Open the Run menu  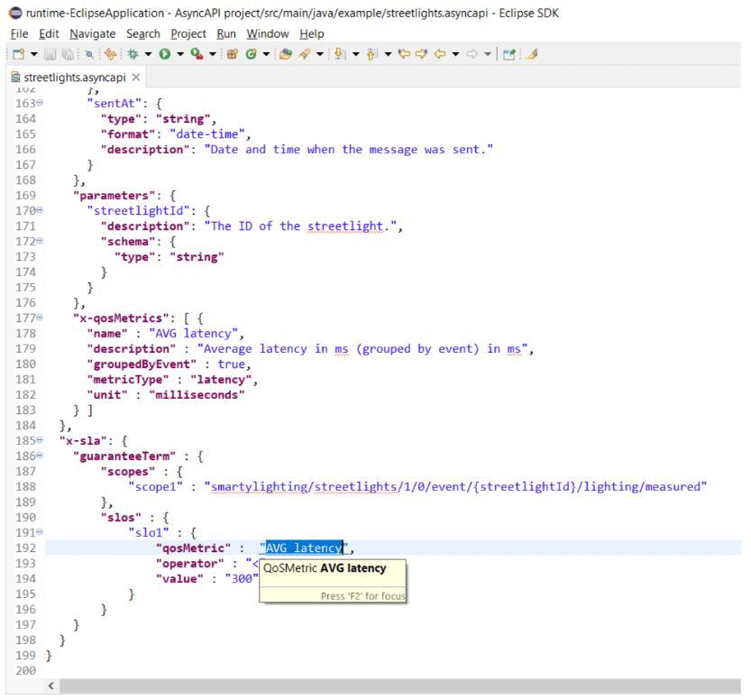pyautogui.click(x=226, y=34)
